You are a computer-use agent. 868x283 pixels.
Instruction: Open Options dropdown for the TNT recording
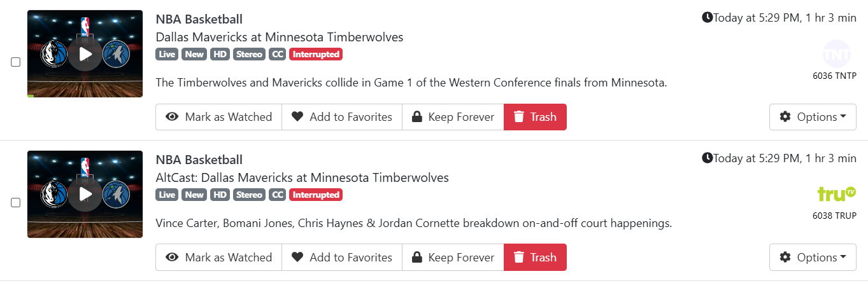coord(813,117)
